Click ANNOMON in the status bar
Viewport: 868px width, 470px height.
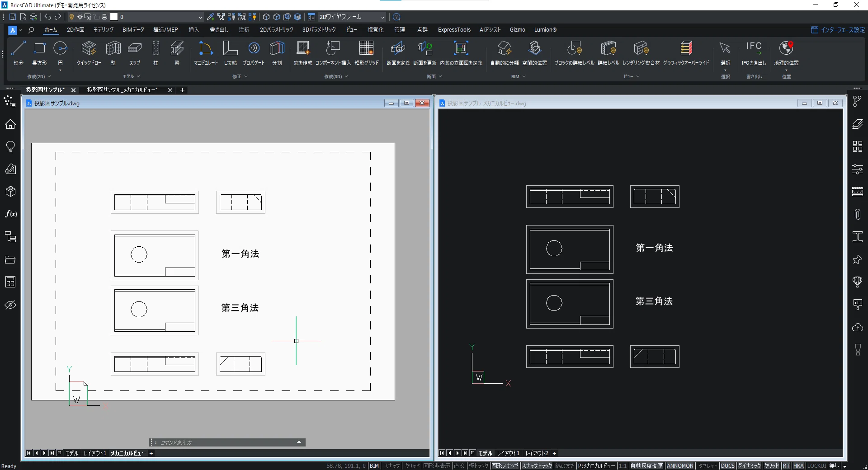[680, 466]
